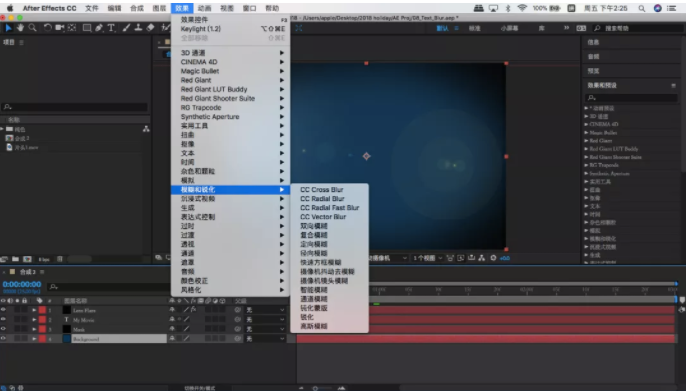The height and width of the screenshot is (391, 686).
Task: Open parent dropdown for Background layer
Action: click(265, 339)
